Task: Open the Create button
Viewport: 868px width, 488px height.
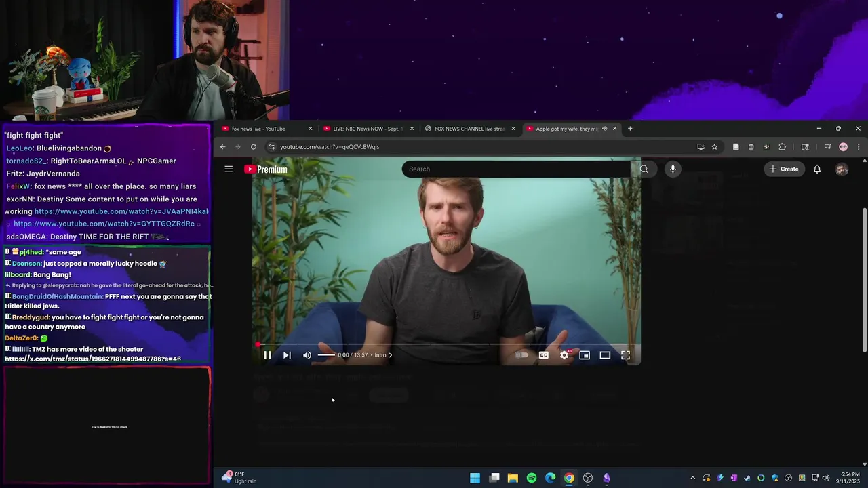Action: pos(784,169)
